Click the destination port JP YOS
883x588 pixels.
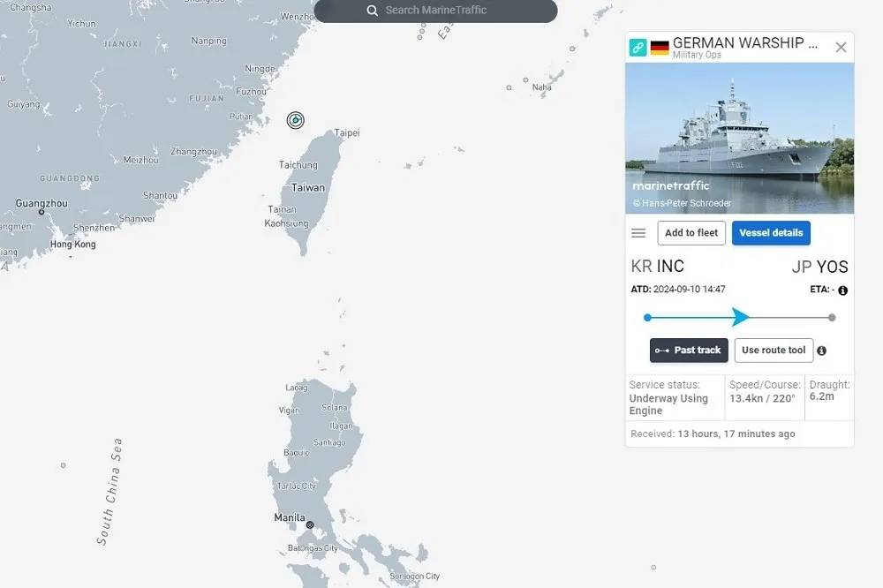(819, 267)
